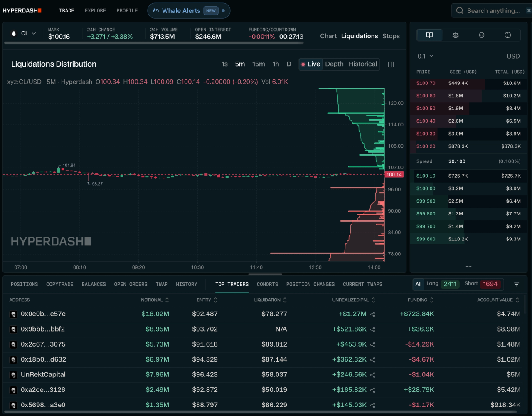Select the balance scales icon
Screen dimensions: 532x416
coord(456,35)
